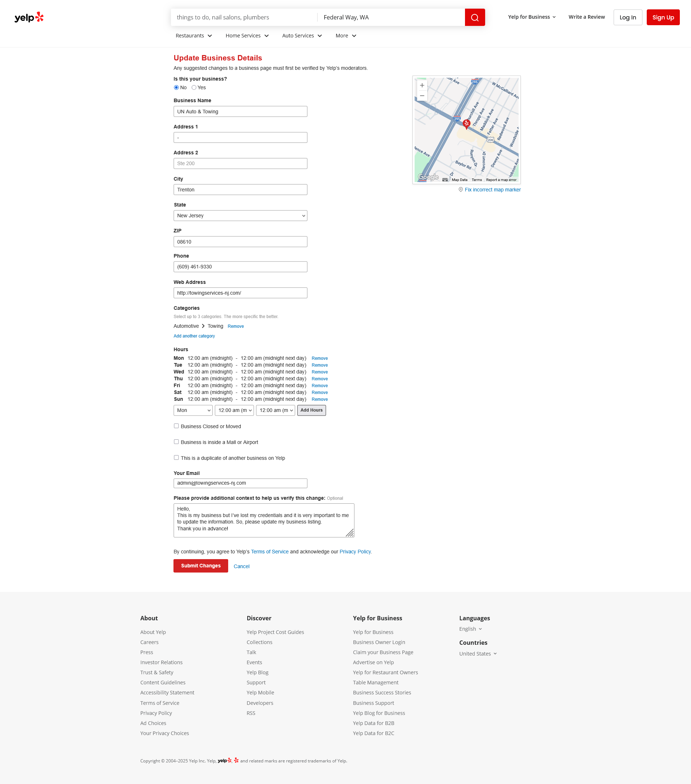Click the red Yelp map marker pin

tap(466, 123)
